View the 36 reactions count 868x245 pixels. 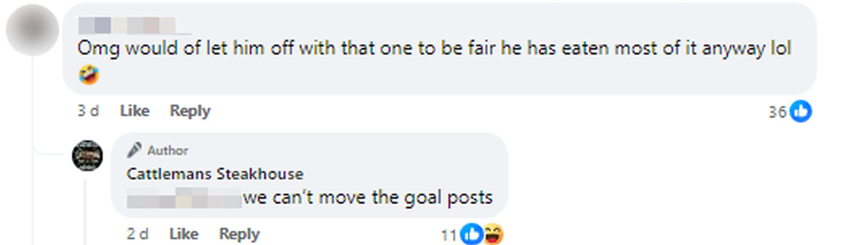point(777,112)
